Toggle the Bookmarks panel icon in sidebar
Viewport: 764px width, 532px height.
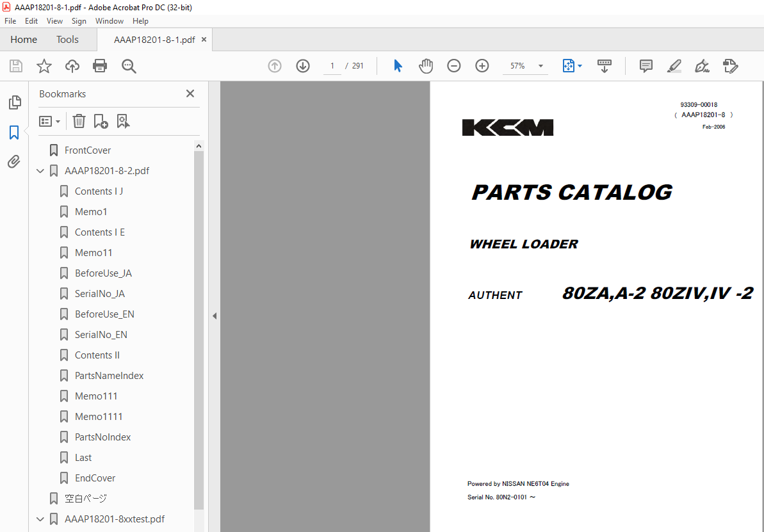point(14,133)
